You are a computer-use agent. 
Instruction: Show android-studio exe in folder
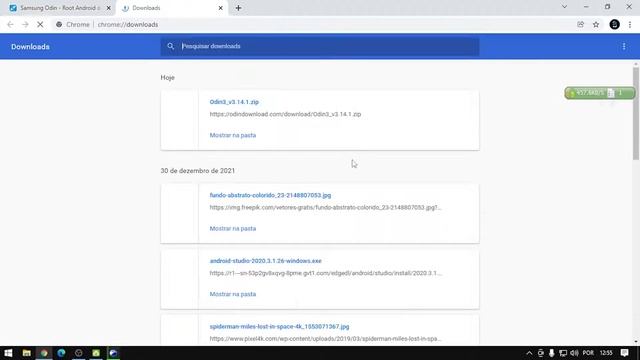[233, 294]
